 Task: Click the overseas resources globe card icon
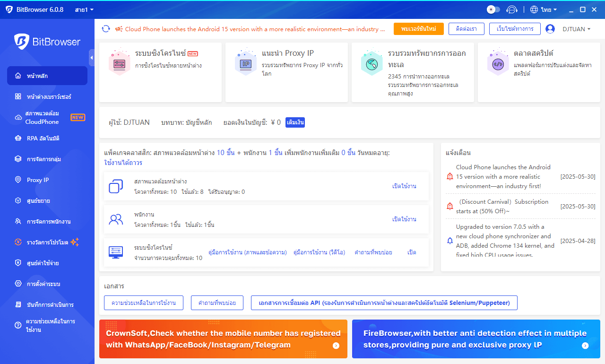pos(372,63)
